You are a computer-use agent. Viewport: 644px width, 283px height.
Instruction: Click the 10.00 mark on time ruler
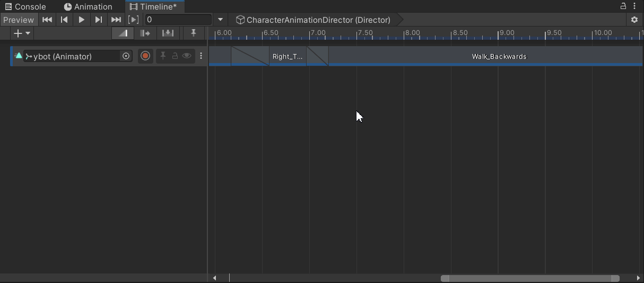[x=602, y=33]
